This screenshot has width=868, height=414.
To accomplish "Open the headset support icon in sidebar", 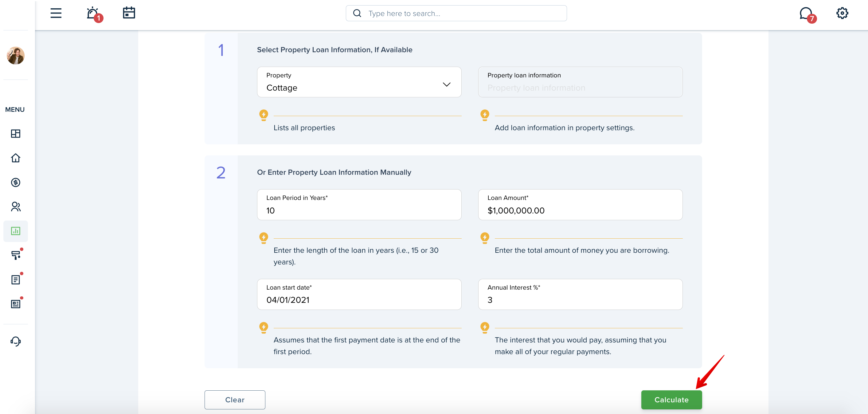I will click(15, 342).
